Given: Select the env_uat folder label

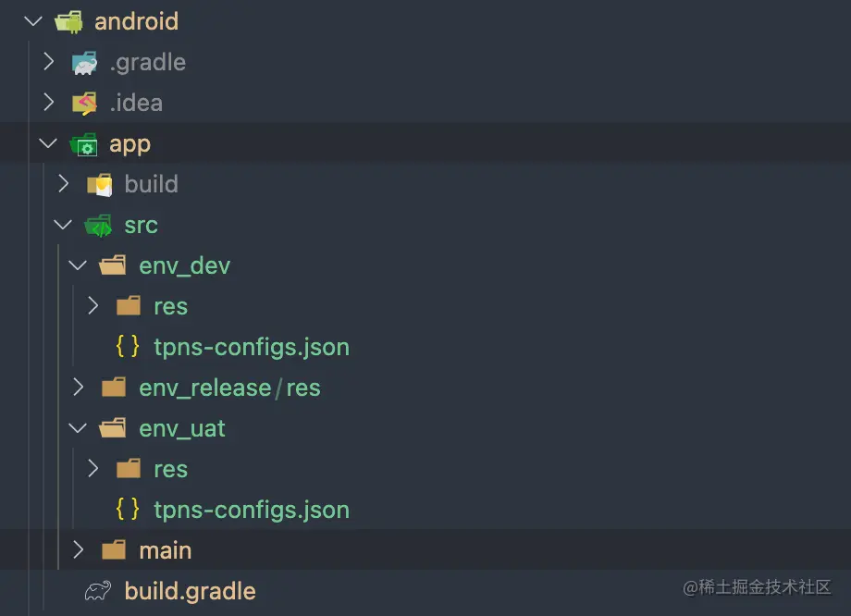Looking at the screenshot, I should click(182, 428).
